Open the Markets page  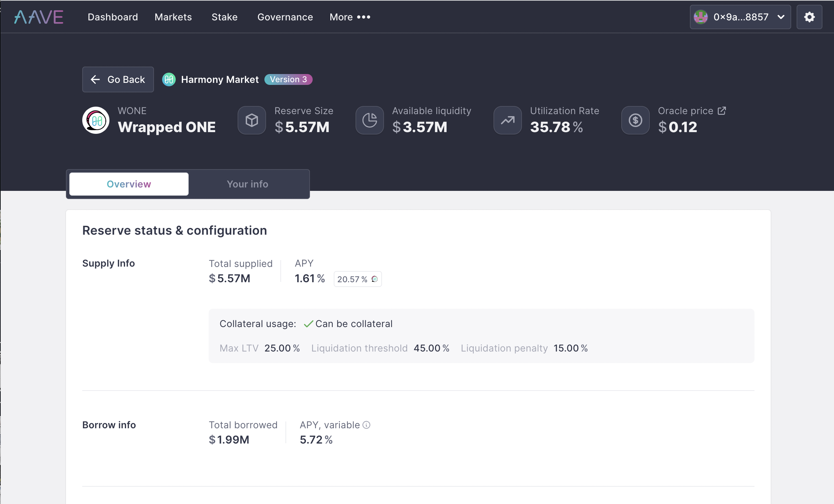(x=173, y=17)
